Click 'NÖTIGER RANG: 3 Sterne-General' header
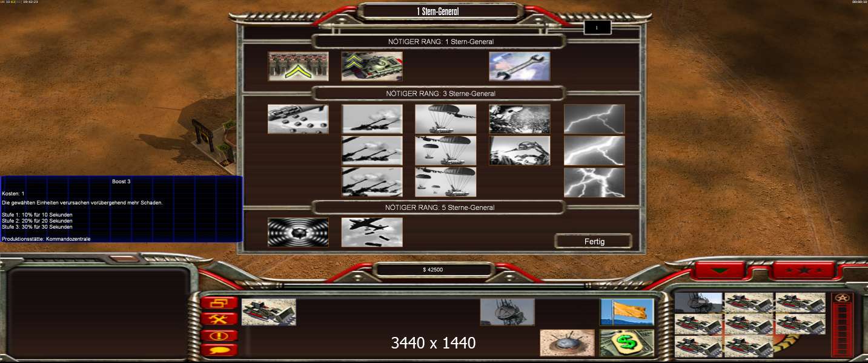 (440, 94)
